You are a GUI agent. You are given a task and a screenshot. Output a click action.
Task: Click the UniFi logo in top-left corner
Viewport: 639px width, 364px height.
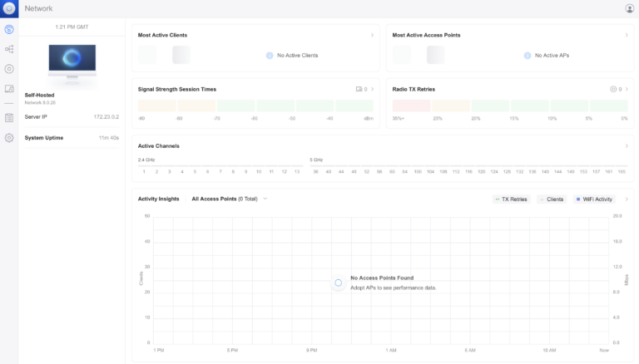point(9,8)
